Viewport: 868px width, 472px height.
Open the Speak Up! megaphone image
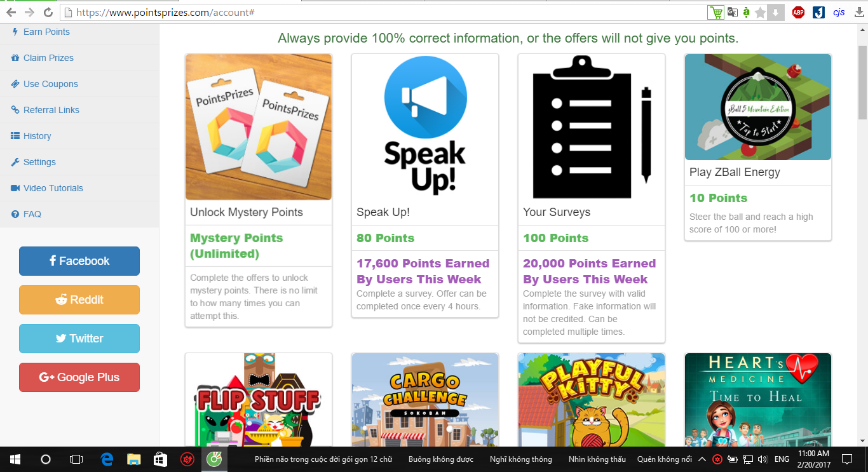coord(425,127)
